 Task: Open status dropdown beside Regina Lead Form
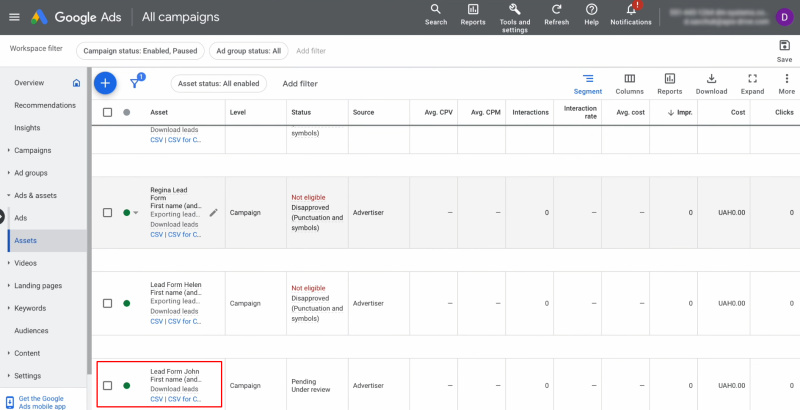pos(136,213)
